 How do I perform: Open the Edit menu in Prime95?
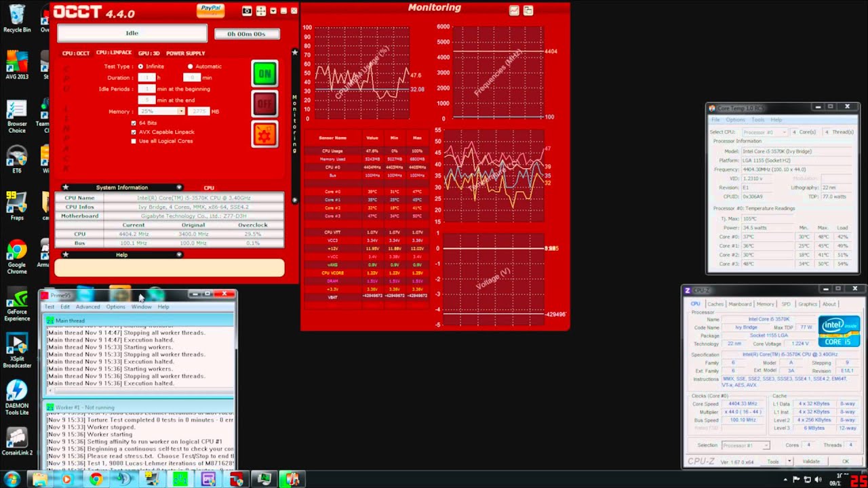(x=65, y=307)
